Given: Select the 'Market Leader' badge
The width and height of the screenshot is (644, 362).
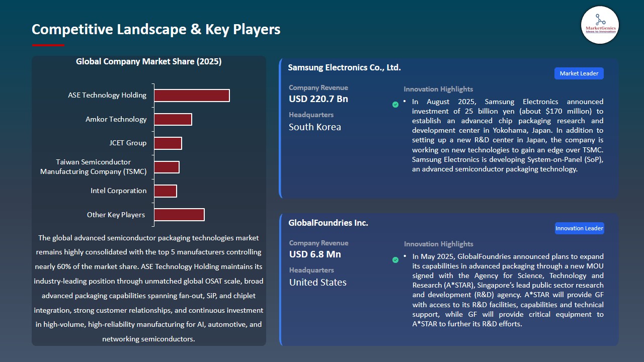Looking at the screenshot, I should tap(579, 73).
